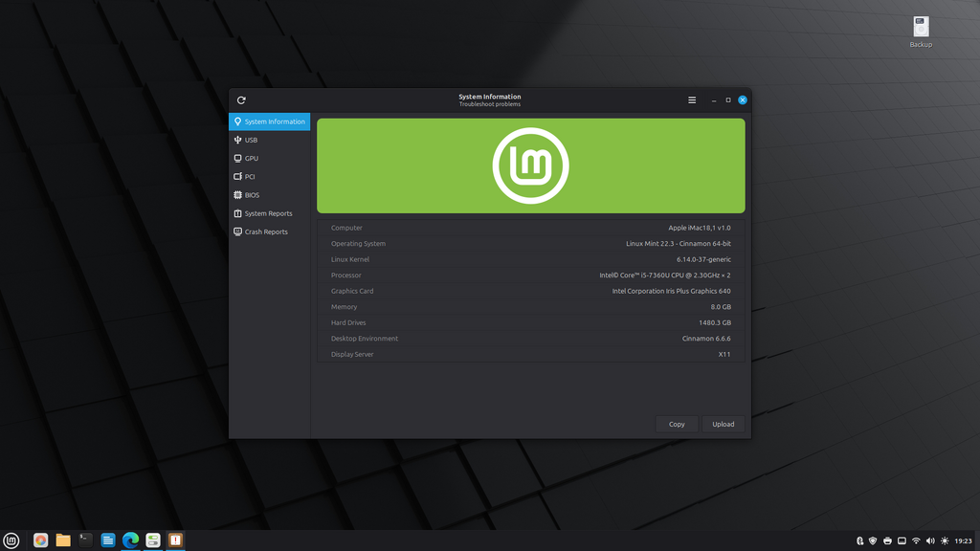Screen dimensions: 980x551
Task: Click the 'Graphics Card' row label
Action: 352,291
